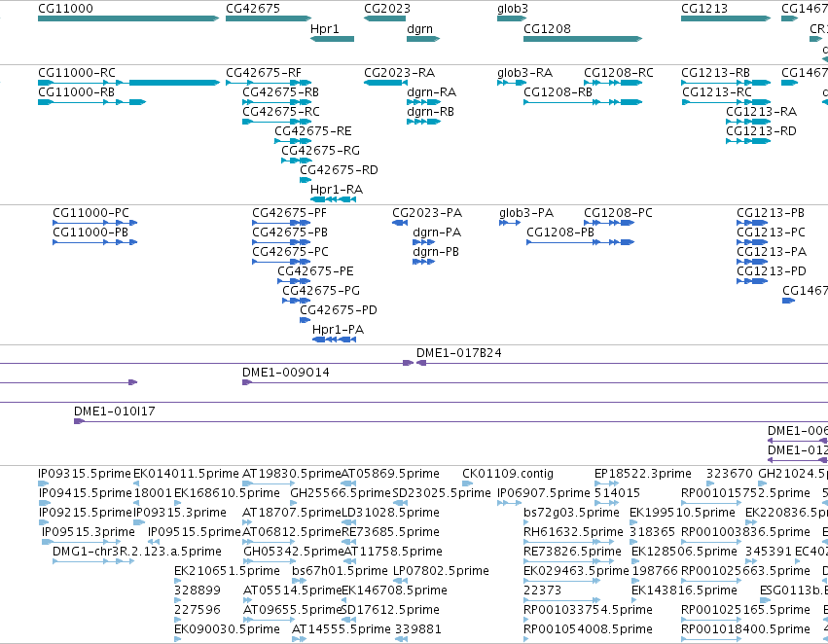Viewport: 828px width, 644px height.
Task: Click the CG1213-RA transcript label
Action: (x=762, y=112)
